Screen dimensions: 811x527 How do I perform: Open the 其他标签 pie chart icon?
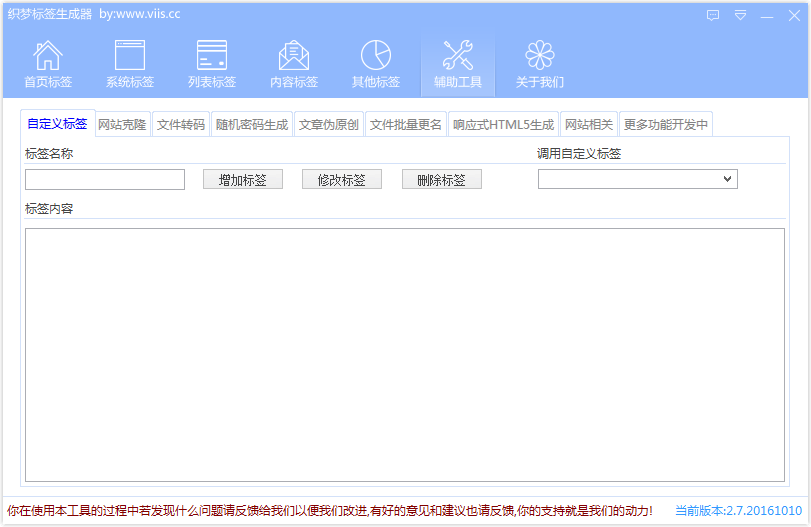[x=376, y=56]
